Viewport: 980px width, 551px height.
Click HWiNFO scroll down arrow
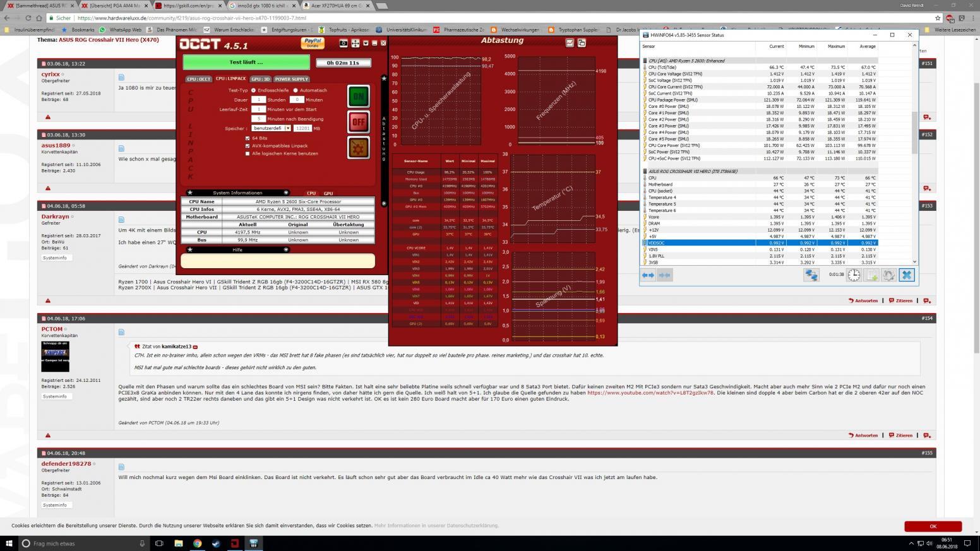click(915, 261)
